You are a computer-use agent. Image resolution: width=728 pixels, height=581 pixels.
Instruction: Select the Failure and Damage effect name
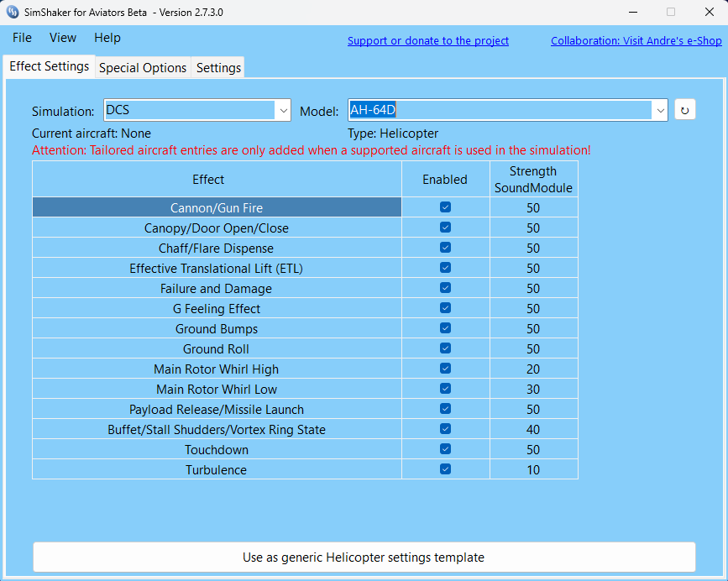(217, 289)
